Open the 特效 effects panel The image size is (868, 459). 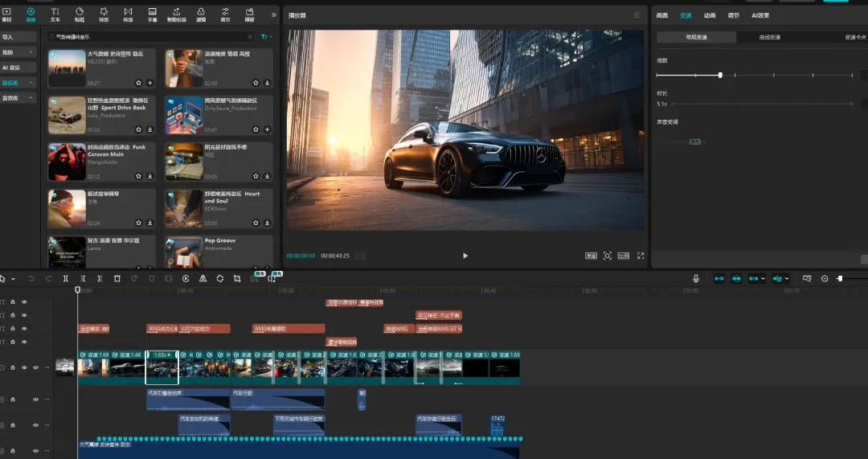pos(104,14)
